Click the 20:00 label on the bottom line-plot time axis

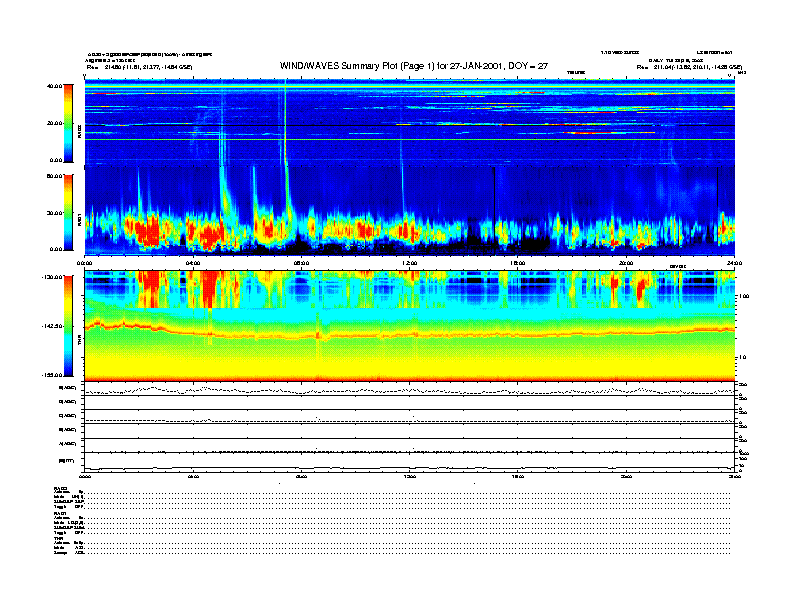click(626, 476)
